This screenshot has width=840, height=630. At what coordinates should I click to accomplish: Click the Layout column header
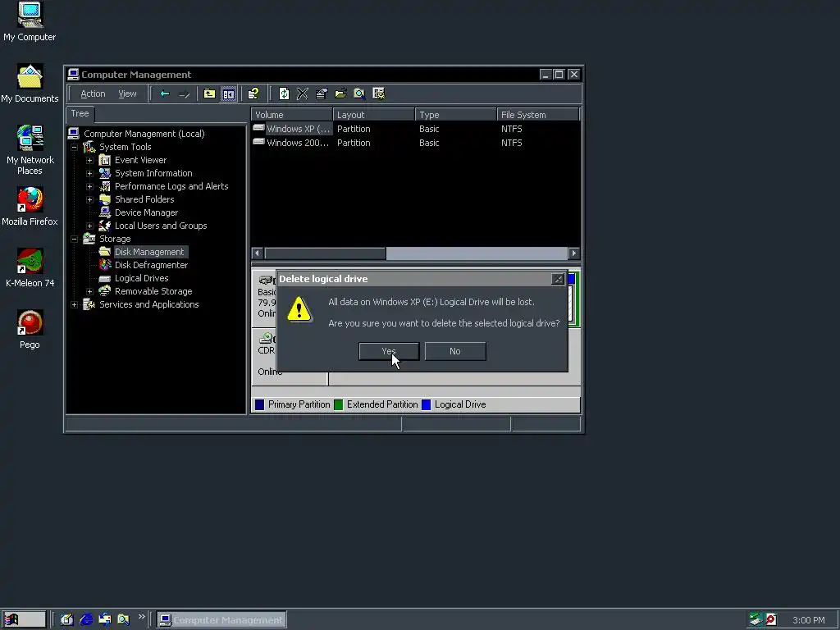tap(374, 115)
